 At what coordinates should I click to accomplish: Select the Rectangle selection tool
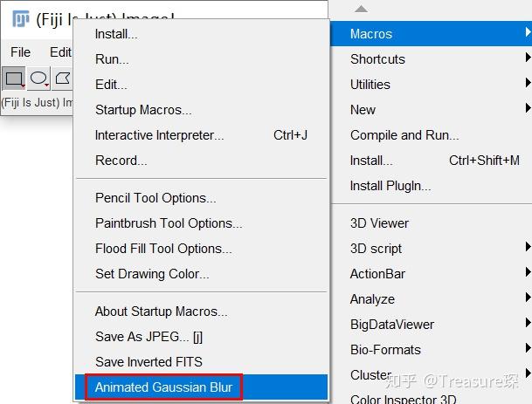pos(14,79)
